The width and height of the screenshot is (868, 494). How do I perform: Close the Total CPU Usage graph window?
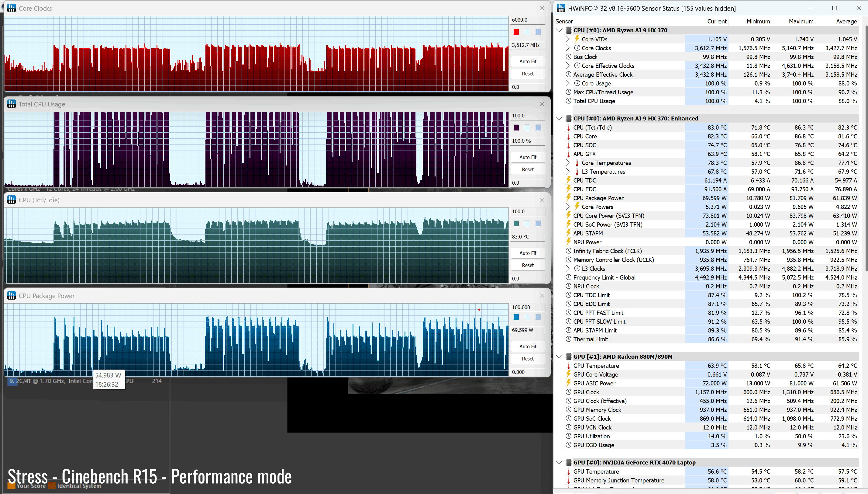coord(542,104)
